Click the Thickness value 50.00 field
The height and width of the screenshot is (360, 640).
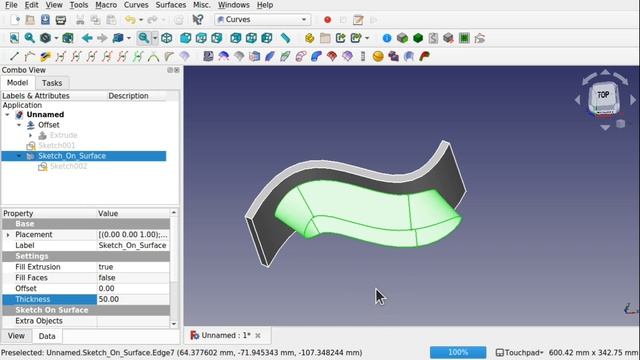coord(133,299)
